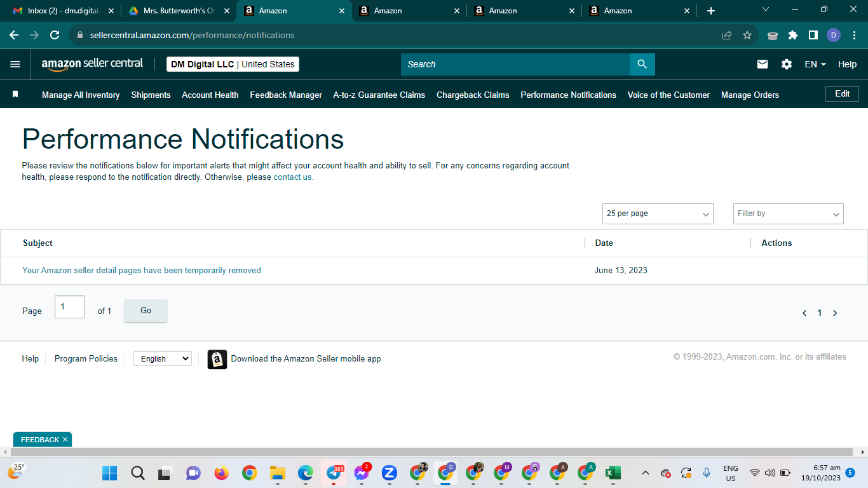
Task: Open Help in the top header
Action: coord(847,64)
